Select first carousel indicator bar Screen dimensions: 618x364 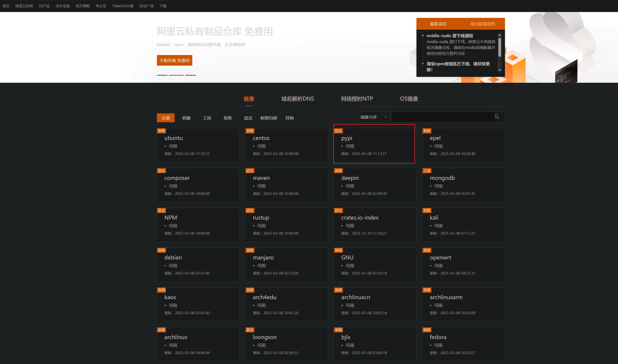click(162, 75)
